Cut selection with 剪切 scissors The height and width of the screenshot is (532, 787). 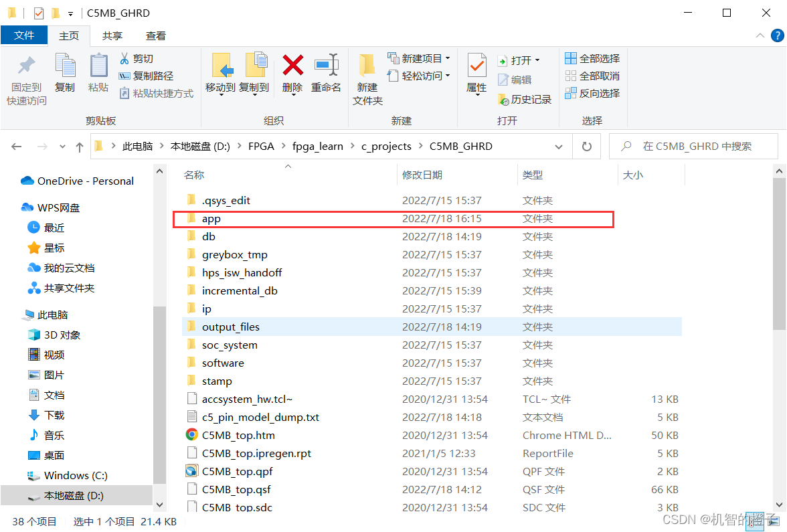click(136, 59)
